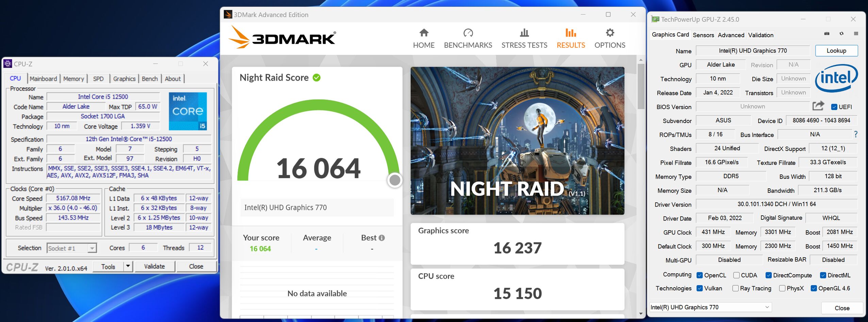Toggle the DirectCompute checkbox

point(768,275)
